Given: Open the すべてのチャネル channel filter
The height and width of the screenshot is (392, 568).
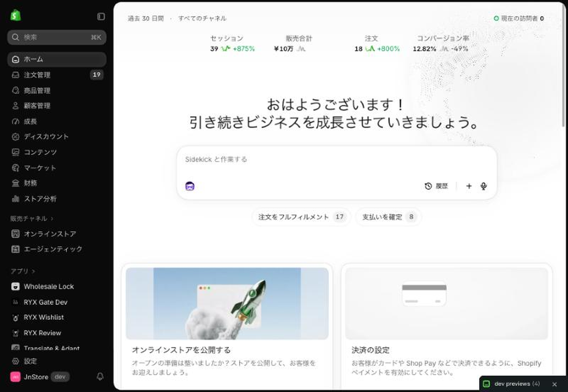Looking at the screenshot, I should click(202, 18).
